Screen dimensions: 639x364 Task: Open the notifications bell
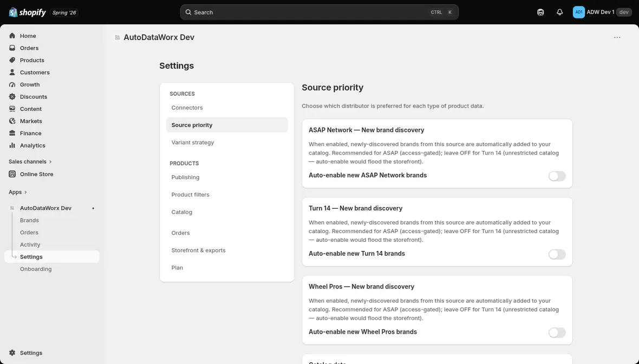559,12
